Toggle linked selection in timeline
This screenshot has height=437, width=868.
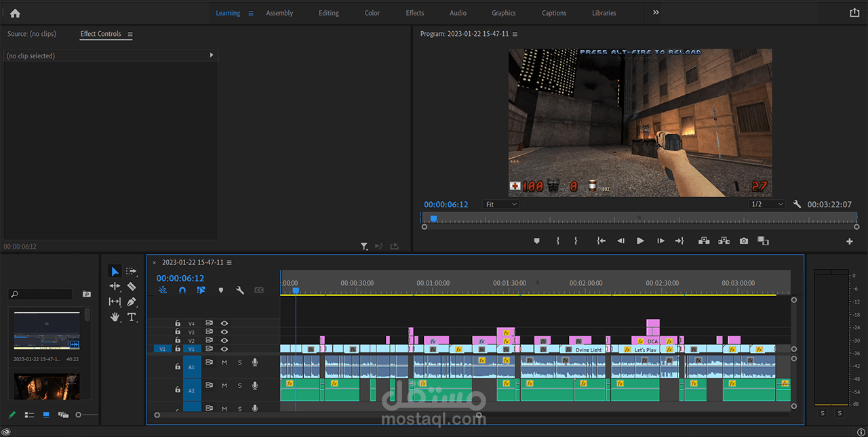click(201, 290)
